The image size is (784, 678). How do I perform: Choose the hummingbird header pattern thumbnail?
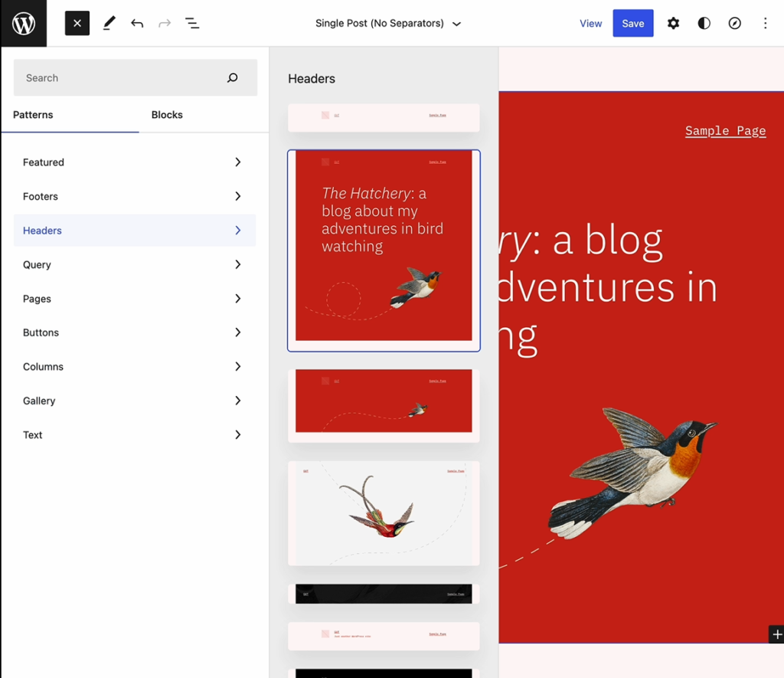coord(384,513)
